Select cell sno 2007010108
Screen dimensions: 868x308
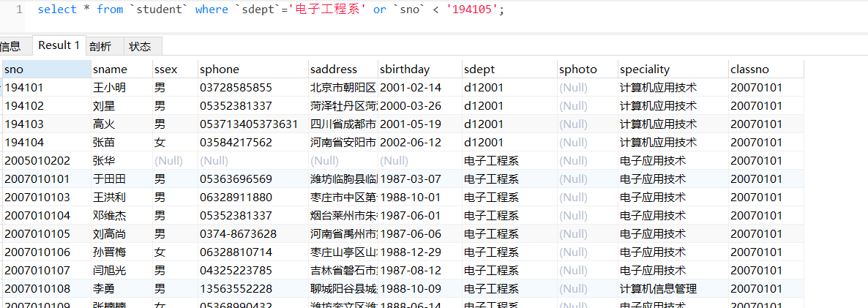(47, 289)
